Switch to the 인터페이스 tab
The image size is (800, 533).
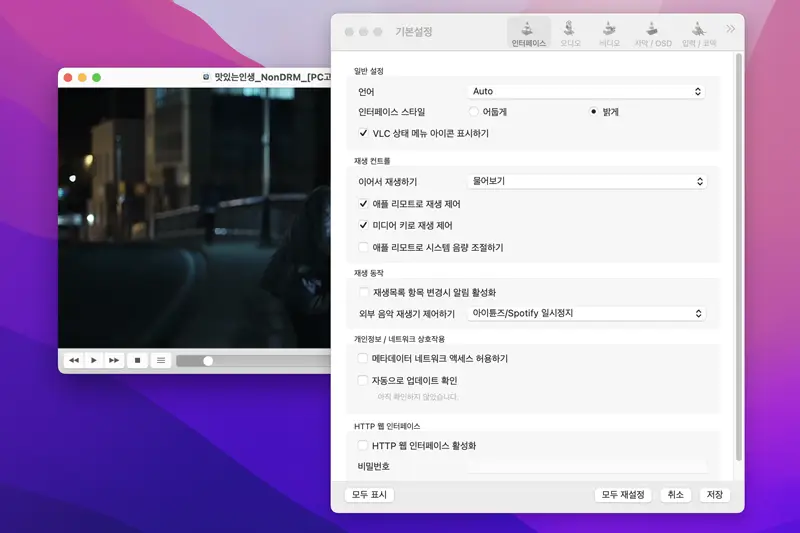click(528, 32)
